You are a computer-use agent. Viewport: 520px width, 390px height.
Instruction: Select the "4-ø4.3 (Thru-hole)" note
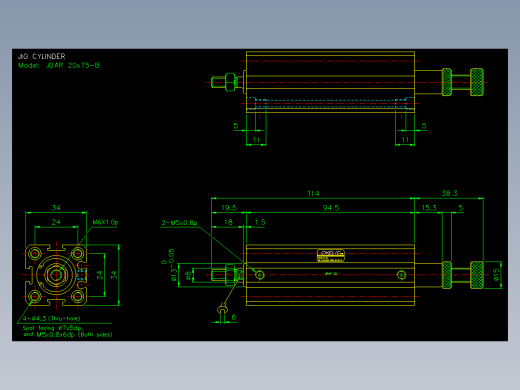(52, 318)
